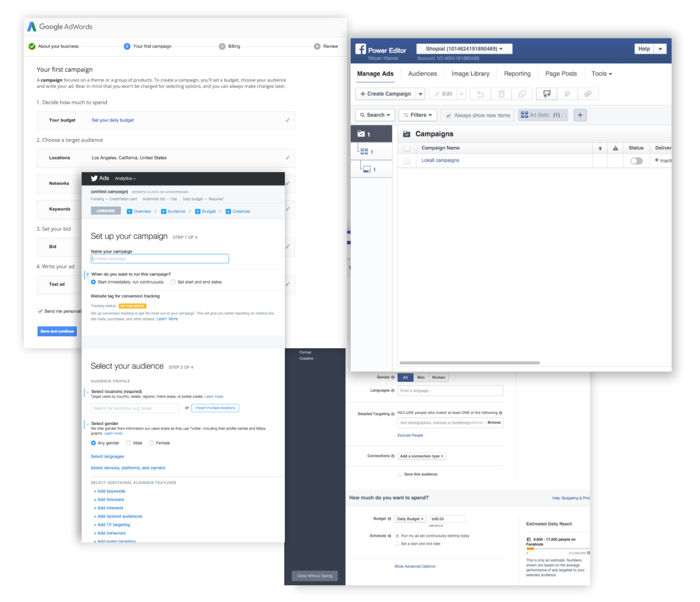Open the Analytics dropdown in Twitter Ads
This screenshot has width=700, height=602.
(125, 179)
